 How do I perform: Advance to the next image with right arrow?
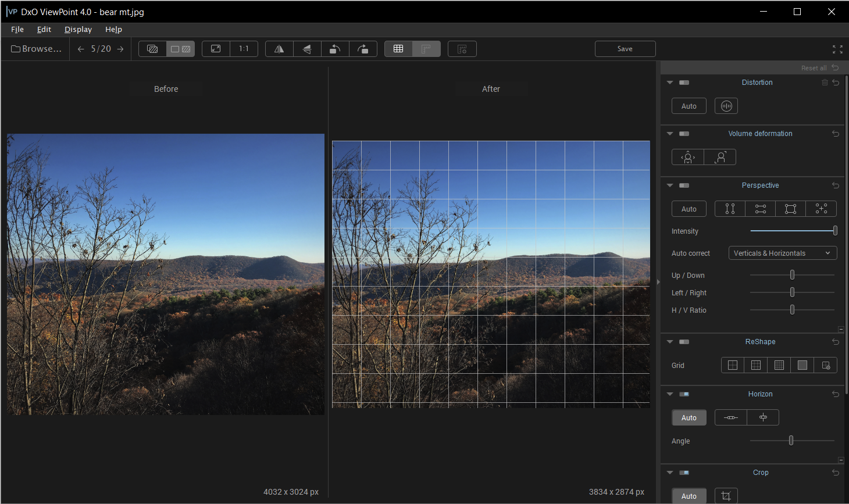[x=120, y=49]
